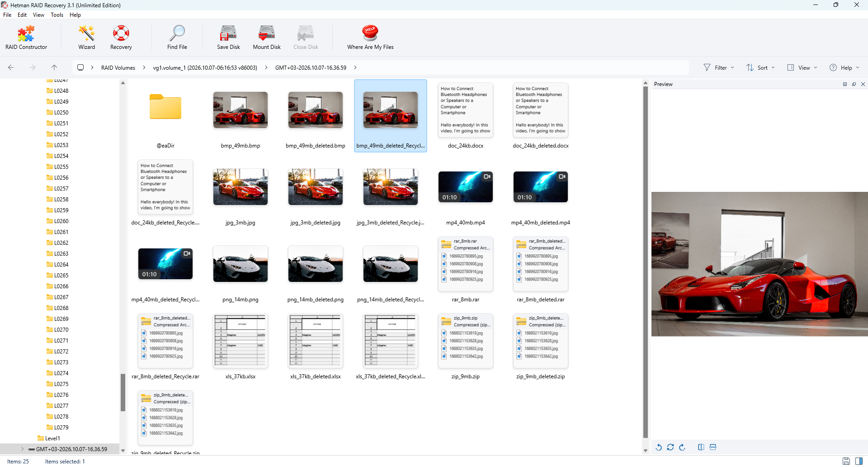Expand the chevron after RAID Volumes in path
Screen dimensions: 868x467
pyautogui.click(x=144, y=67)
